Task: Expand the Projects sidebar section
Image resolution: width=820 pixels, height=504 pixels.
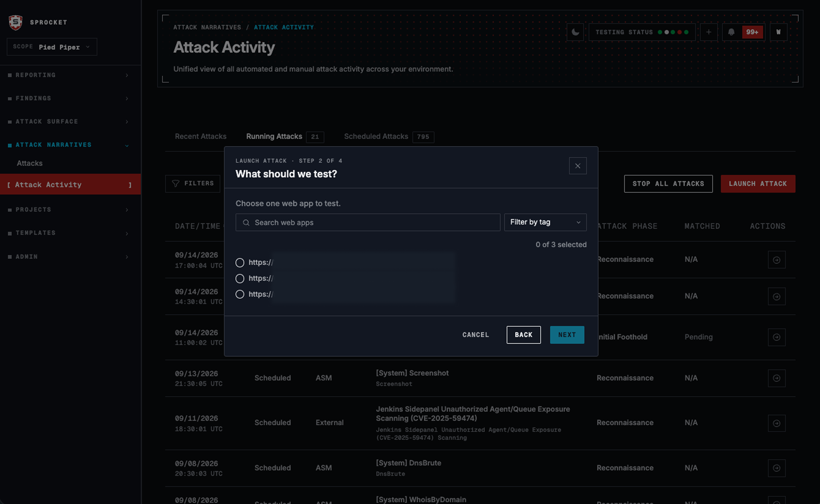Action: [68, 210]
